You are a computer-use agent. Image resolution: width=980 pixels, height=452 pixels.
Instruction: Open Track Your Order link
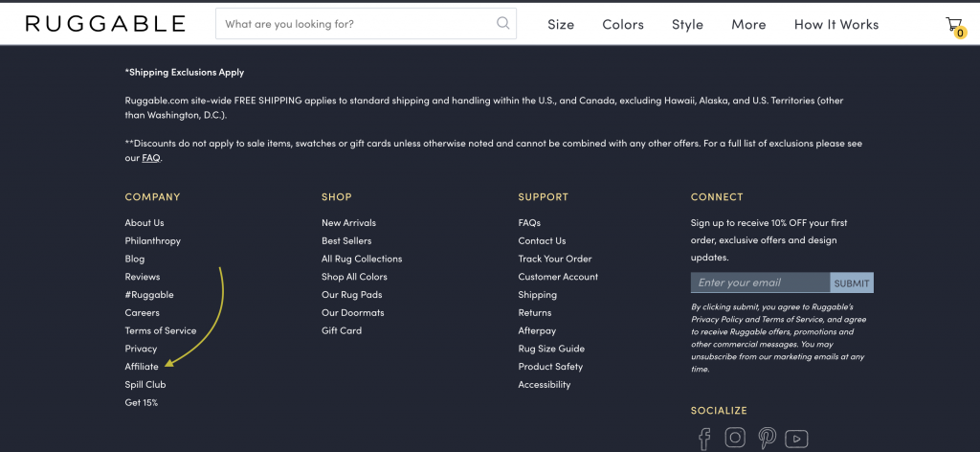pos(555,259)
